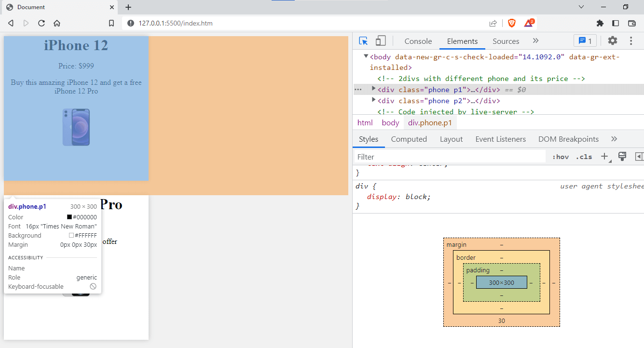Bookmark the page using the star icon

coord(111,23)
